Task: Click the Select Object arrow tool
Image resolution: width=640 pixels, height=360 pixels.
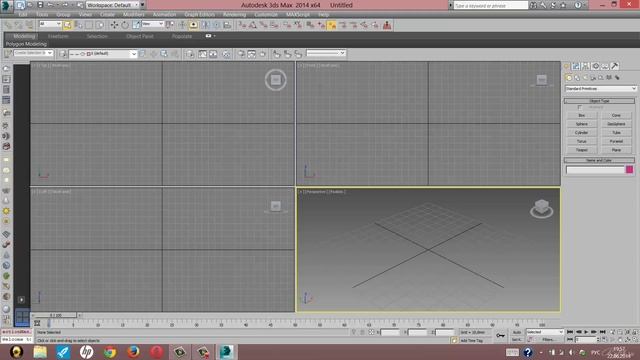Action: [67, 25]
